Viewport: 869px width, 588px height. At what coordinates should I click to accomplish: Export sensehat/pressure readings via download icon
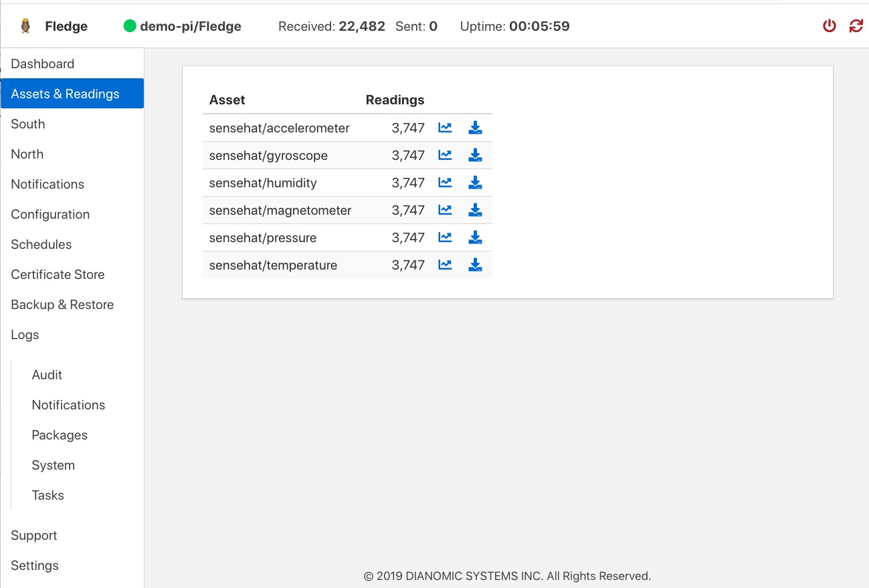pos(475,237)
